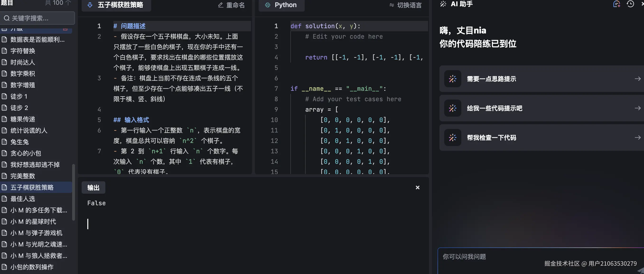
Task: Click the Python language icon in editor header
Action: 268,5
